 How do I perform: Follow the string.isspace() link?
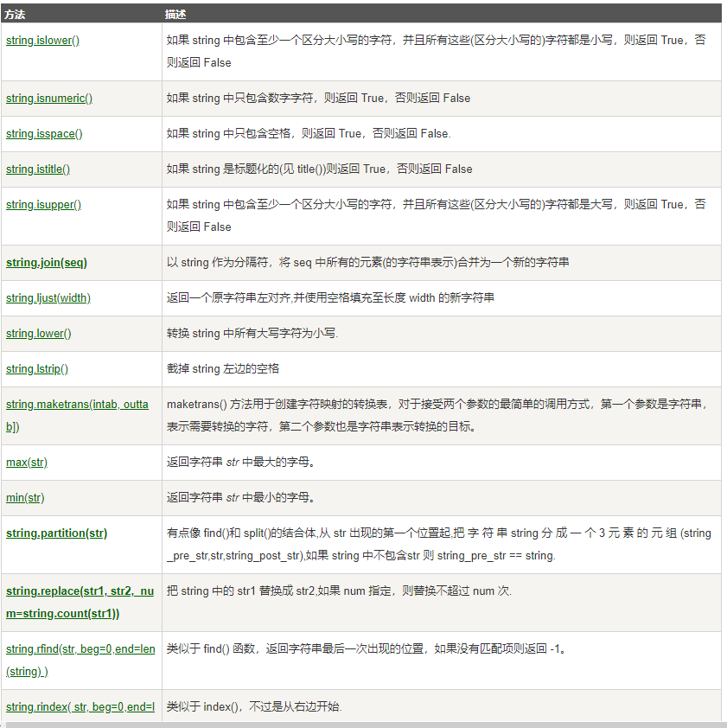coord(44,134)
